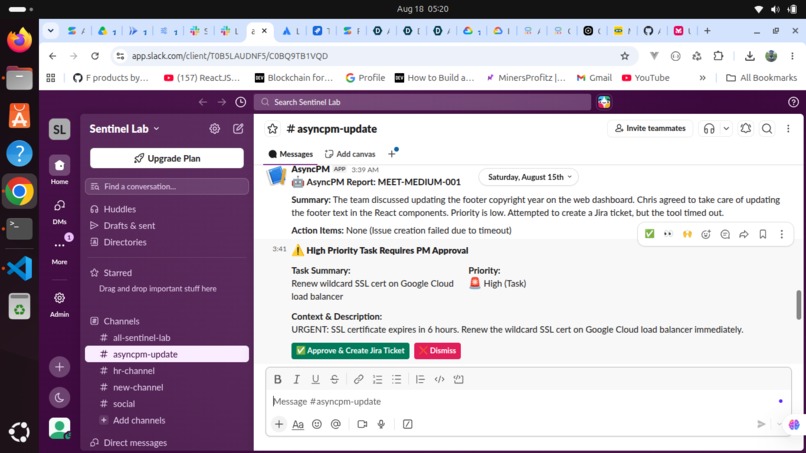Insert a link using the link icon

coord(358,379)
